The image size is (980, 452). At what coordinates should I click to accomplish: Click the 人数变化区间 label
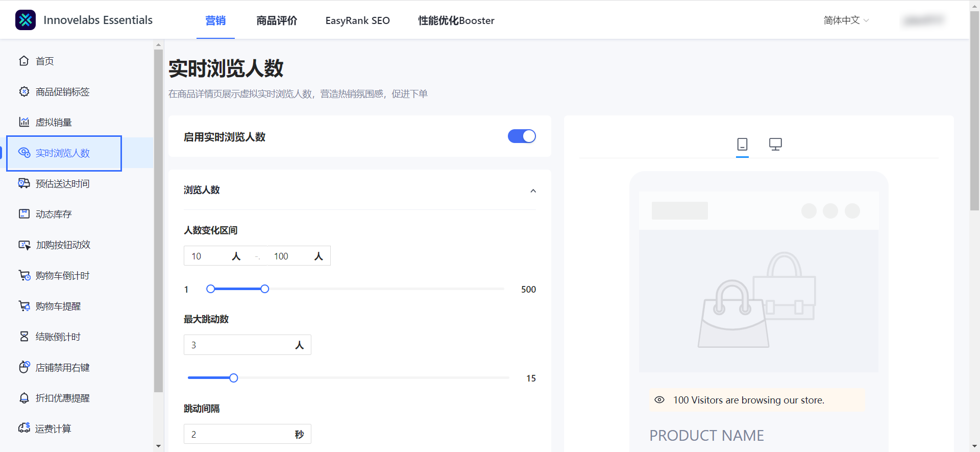pos(210,230)
